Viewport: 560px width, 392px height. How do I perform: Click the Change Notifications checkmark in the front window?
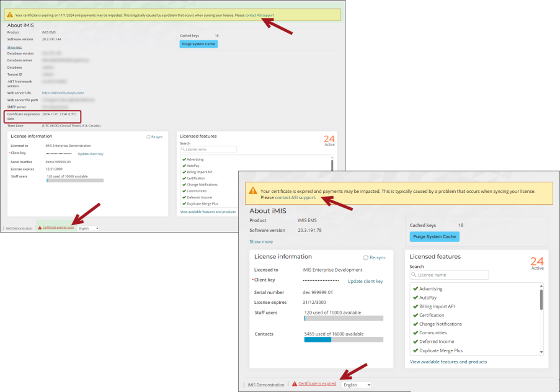416,324
